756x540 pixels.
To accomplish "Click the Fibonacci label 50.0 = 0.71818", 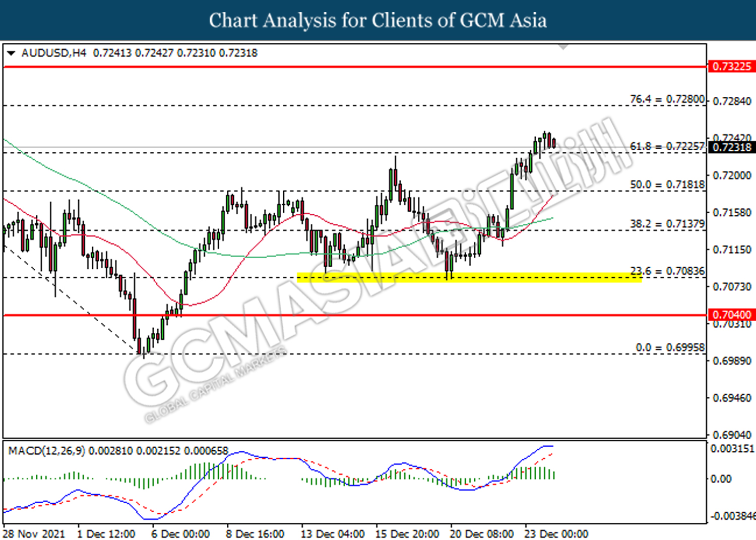I will 667,185.
